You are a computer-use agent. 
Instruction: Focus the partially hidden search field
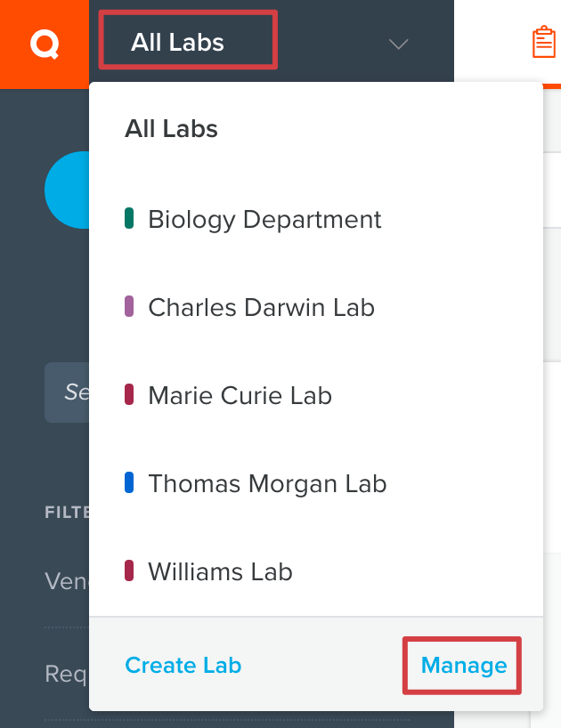(x=67, y=392)
